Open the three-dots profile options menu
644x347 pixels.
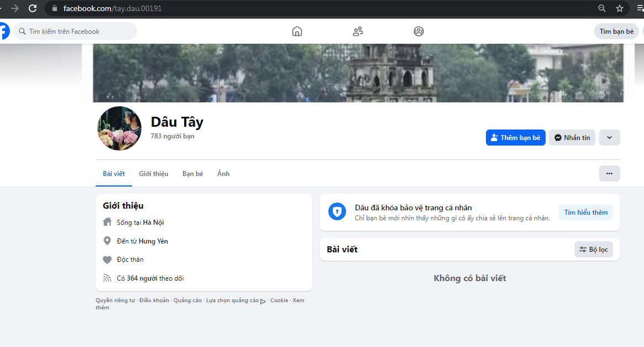tap(609, 173)
